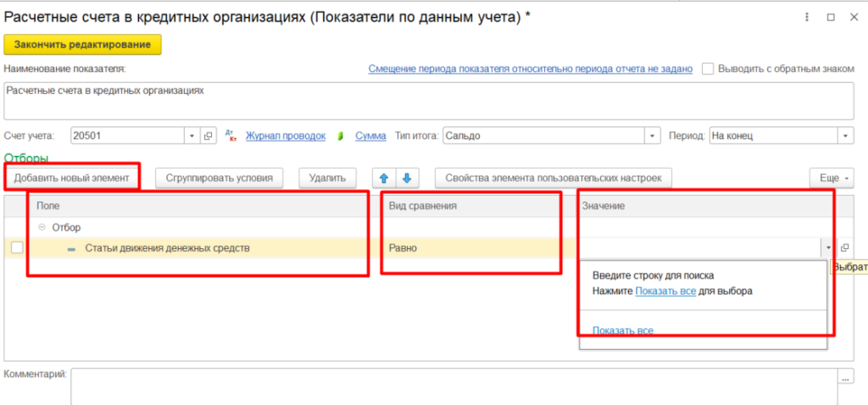The width and height of the screenshot is (868, 405).
Task: Click Показать все at the dropdown bottom
Action: pos(623,330)
